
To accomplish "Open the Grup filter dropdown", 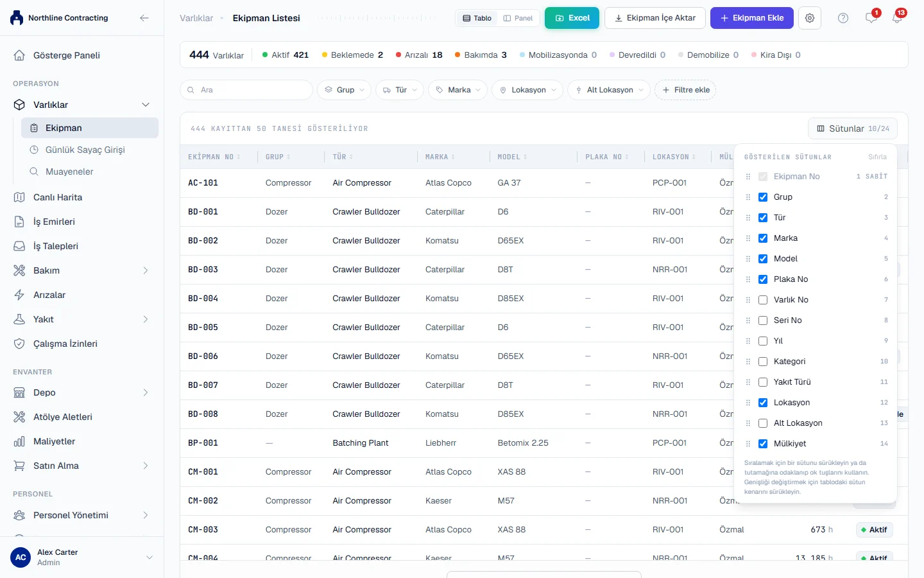I will click(344, 90).
